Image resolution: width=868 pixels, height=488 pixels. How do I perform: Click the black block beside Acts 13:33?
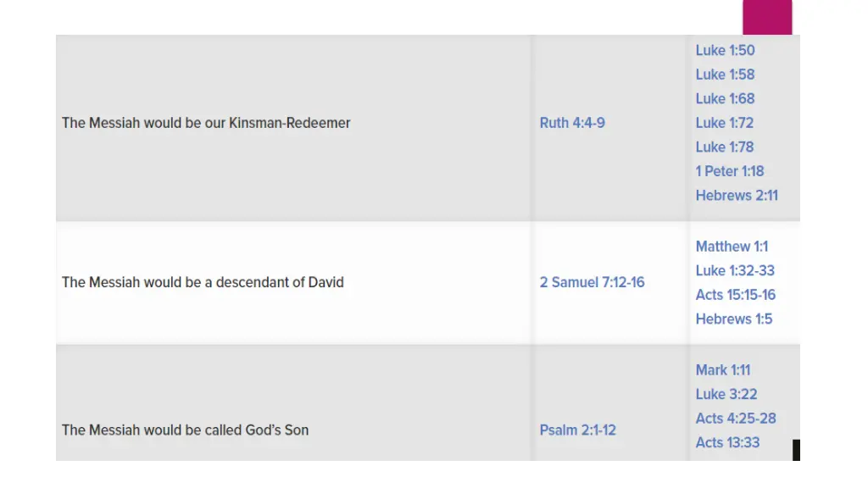[796, 450]
